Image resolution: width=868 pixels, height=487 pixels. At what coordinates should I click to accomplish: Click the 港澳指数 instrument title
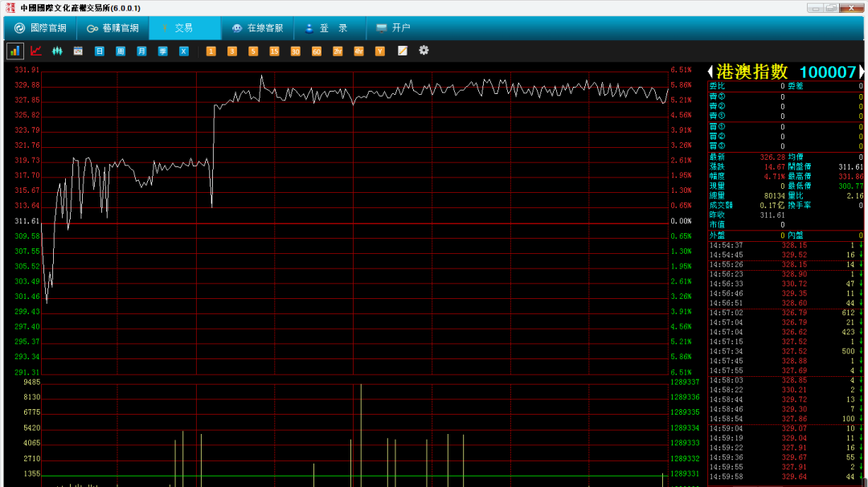point(751,72)
